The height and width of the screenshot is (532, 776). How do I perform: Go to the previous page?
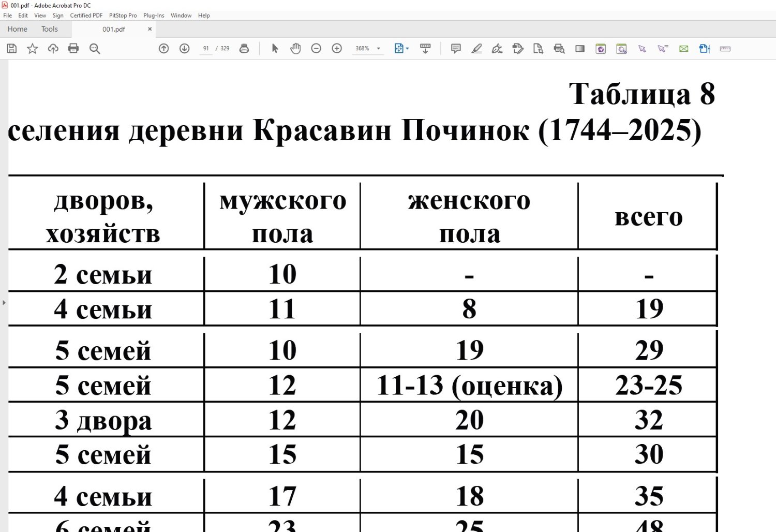164,49
